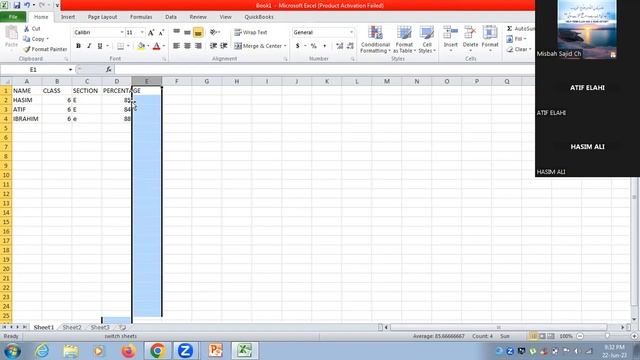
Task: Toggle Bold formatting
Action: point(78,46)
